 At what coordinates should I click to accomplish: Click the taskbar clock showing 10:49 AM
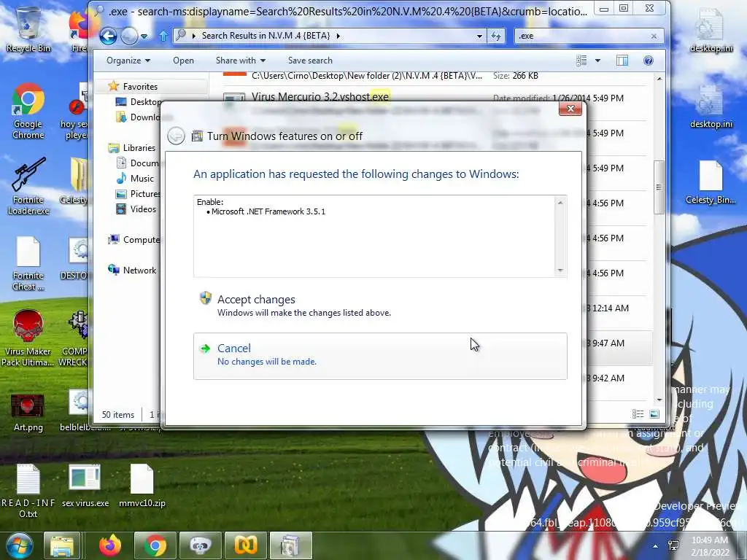pos(709,546)
